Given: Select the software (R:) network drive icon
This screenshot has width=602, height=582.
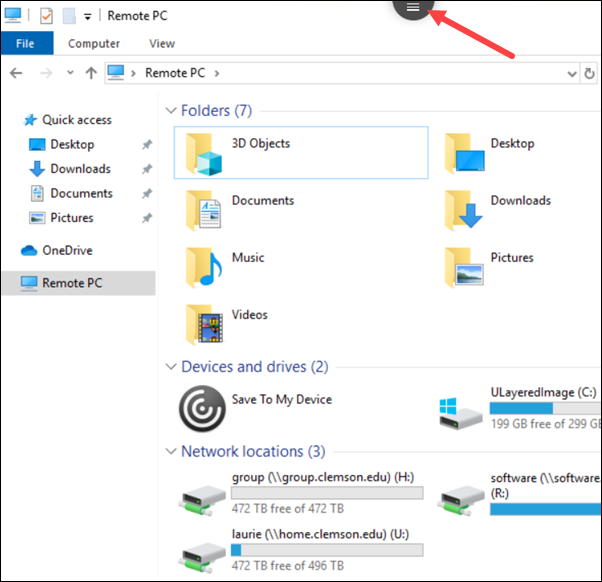Looking at the screenshot, I should click(x=461, y=499).
